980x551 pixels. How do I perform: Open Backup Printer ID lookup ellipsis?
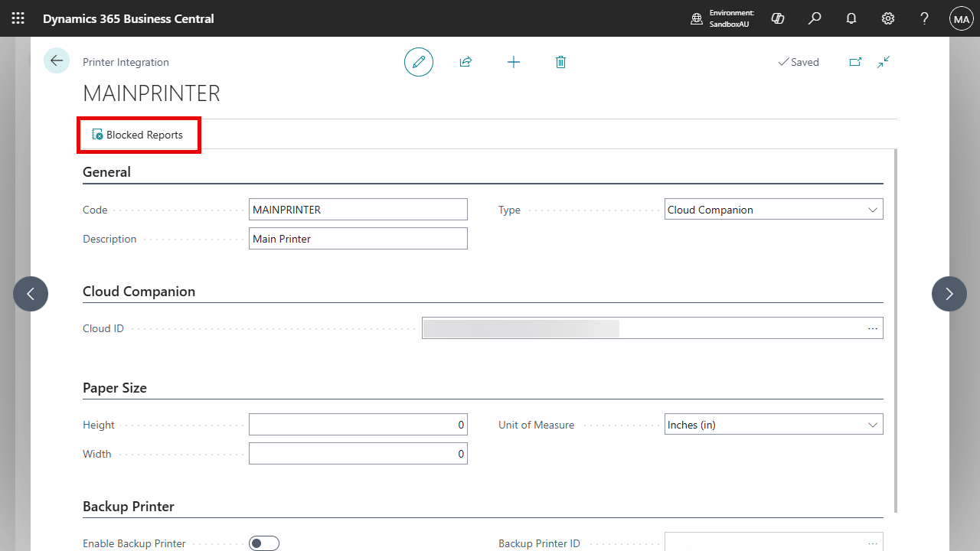(873, 543)
